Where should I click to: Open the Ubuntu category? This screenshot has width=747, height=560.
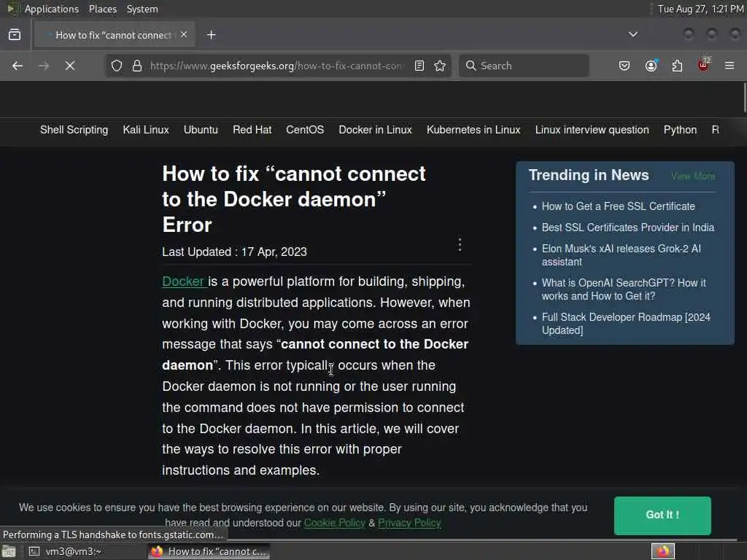pyautogui.click(x=201, y=130)
